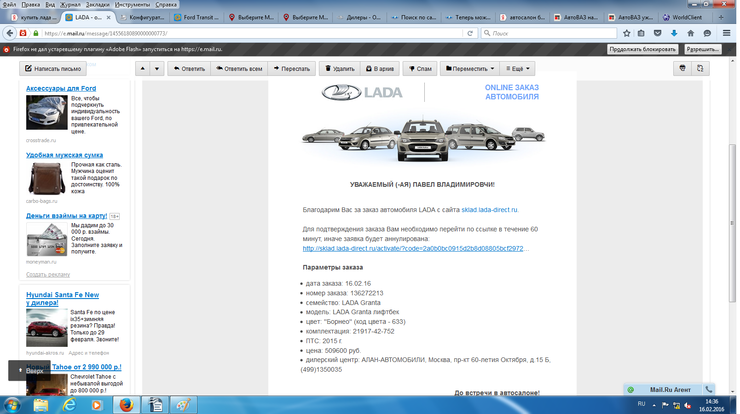Open the Файл menu
This screenshot has width=740, height=414.
(x=9, y=4)
